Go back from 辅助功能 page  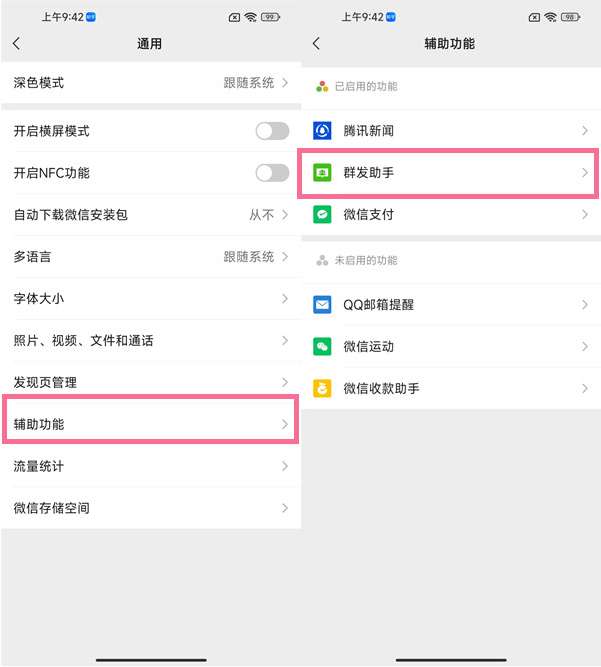tap(317, 44)
